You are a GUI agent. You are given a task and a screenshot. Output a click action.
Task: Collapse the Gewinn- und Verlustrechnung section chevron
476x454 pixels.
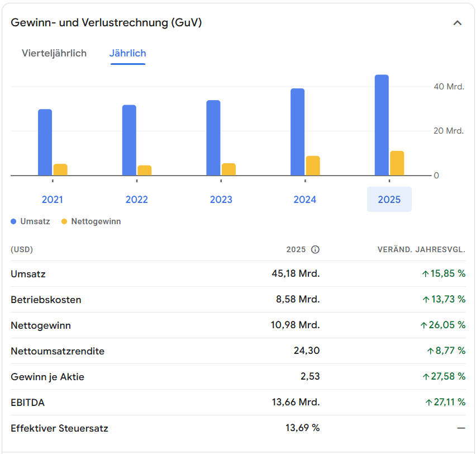point(457,23)
